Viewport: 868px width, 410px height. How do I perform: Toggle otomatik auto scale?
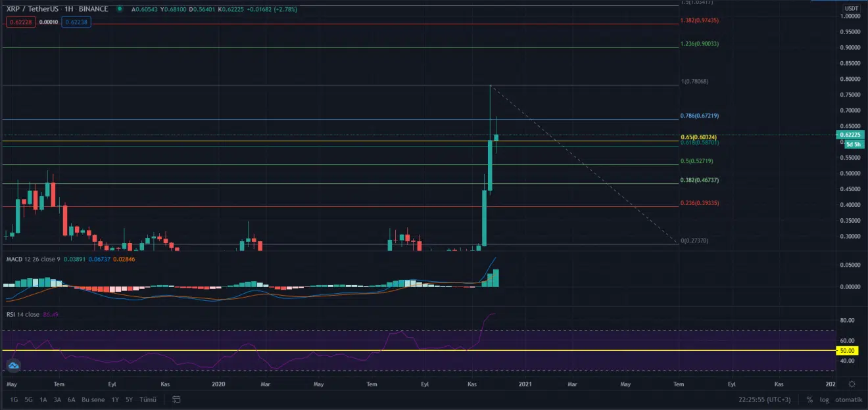[x=848, y=399]
